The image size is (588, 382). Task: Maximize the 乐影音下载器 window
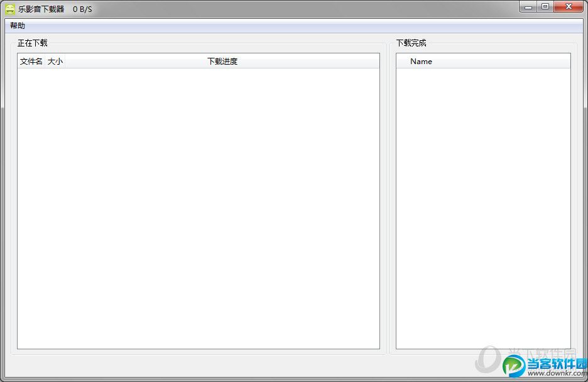point(545,7)
